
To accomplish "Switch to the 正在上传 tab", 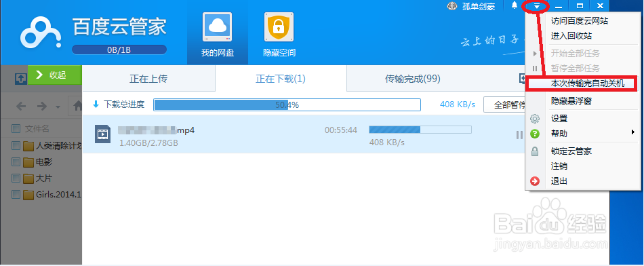I will [x=148, y=79].
